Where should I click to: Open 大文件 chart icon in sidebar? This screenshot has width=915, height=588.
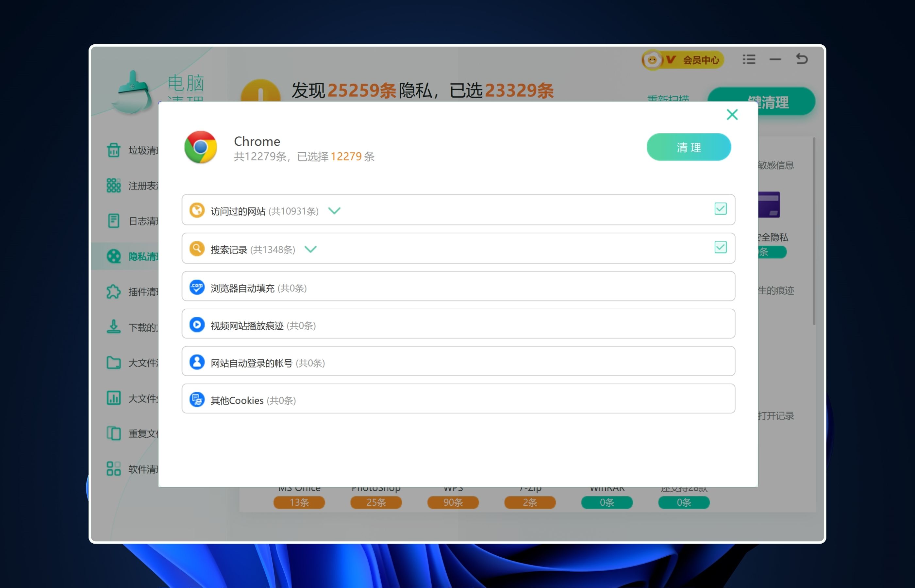[113, 398]
